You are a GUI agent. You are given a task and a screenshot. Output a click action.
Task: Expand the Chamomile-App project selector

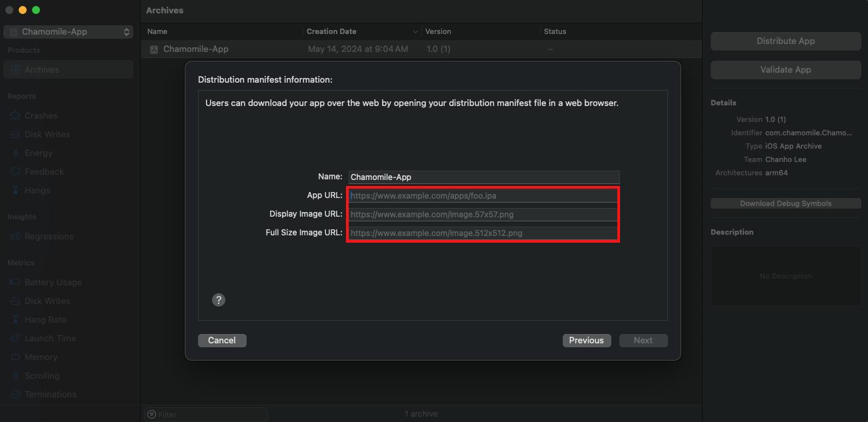tap(68, 32)
